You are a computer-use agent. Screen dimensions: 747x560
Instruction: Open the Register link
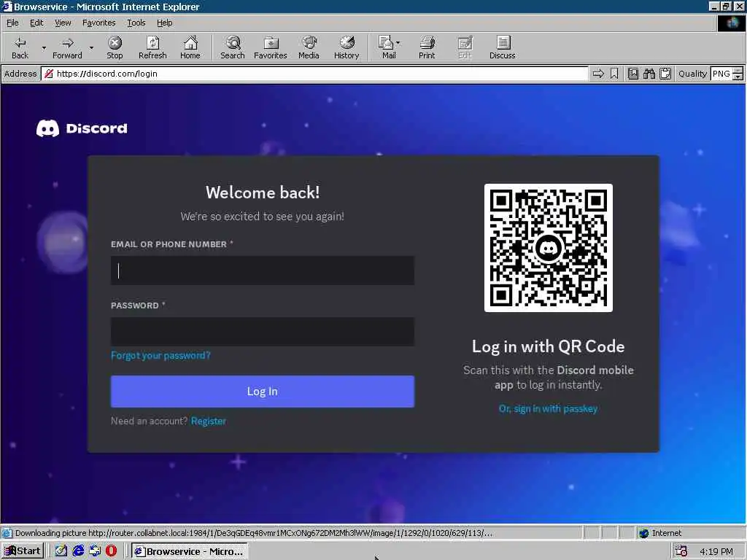[208, 421]
